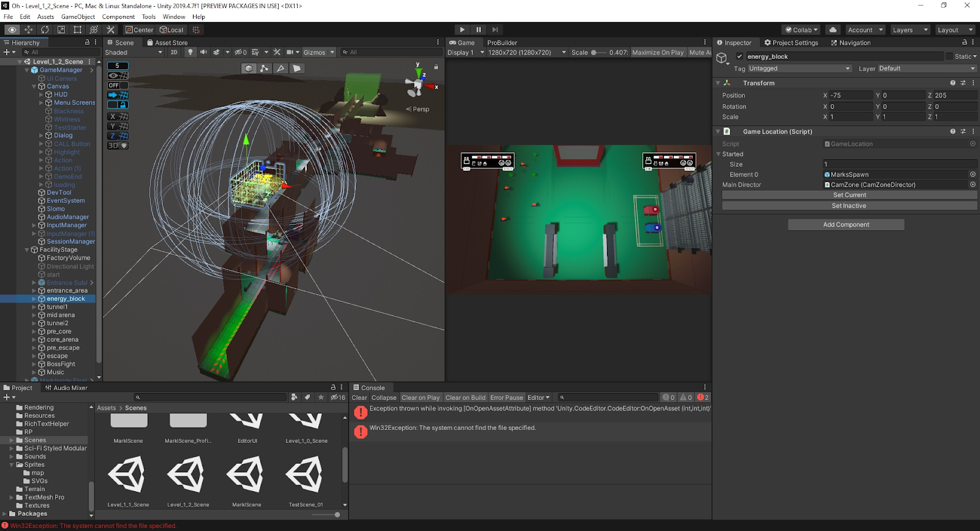Click the Set Inactive button

(850, 206)
